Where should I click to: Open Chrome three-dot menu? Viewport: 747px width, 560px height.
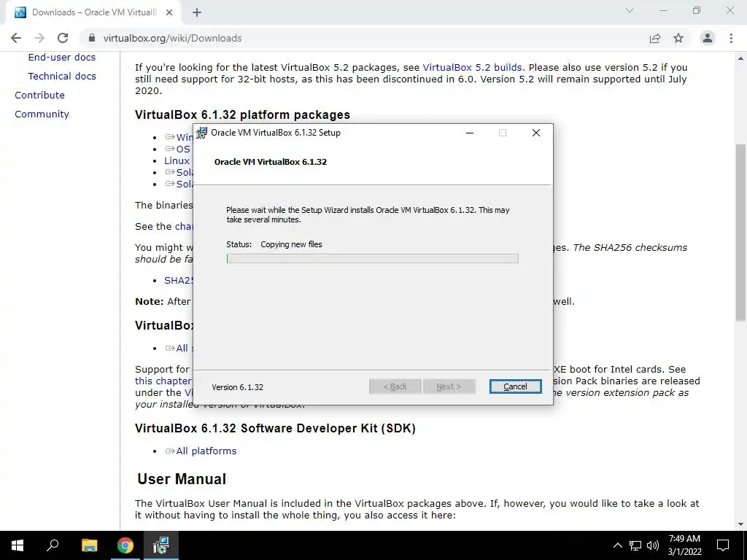[731, 38]
